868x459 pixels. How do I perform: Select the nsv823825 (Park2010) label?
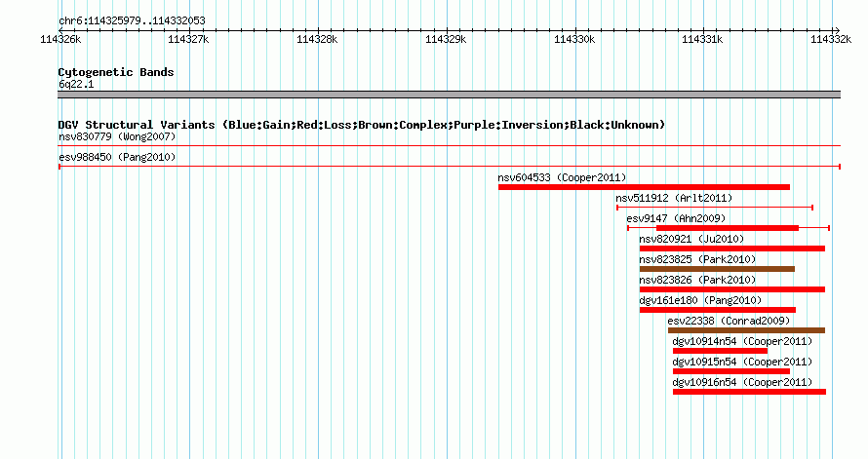697,259
